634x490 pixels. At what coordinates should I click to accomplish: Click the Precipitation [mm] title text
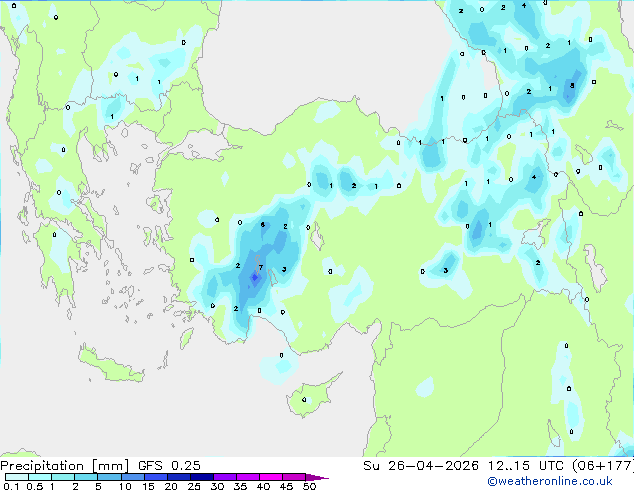(x=65, y=466)
